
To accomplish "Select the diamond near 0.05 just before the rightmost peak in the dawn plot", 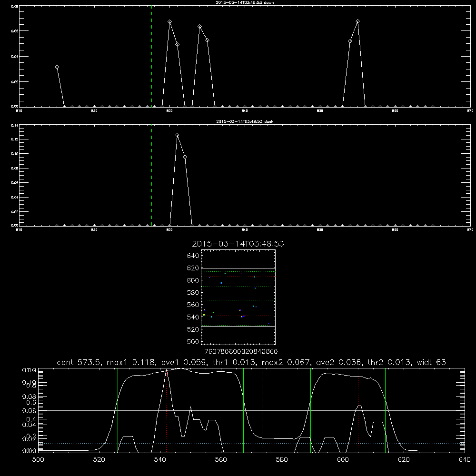I will (x=350, y=41).
